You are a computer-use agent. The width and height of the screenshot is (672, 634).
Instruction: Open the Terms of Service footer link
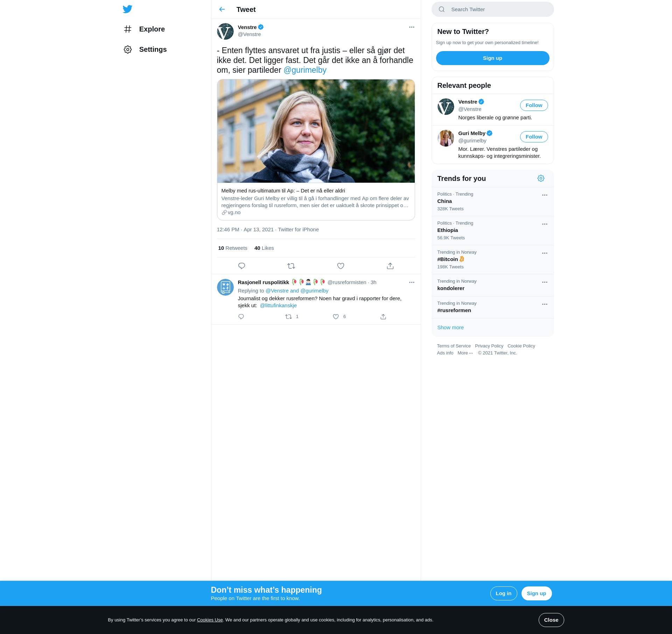point(454,346)
